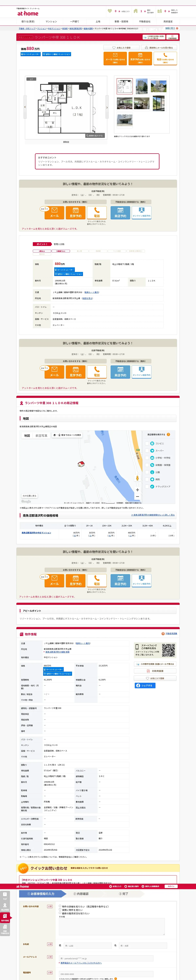
Task: Open favorites heart icon in top header
Action: (x=110, y=11)
